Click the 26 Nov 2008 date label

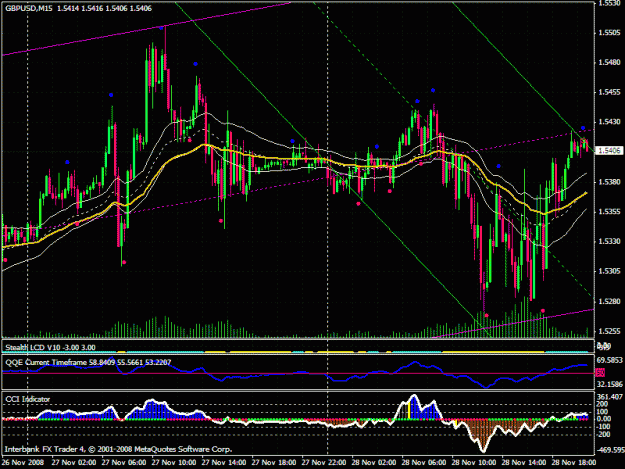click(23, 463)
